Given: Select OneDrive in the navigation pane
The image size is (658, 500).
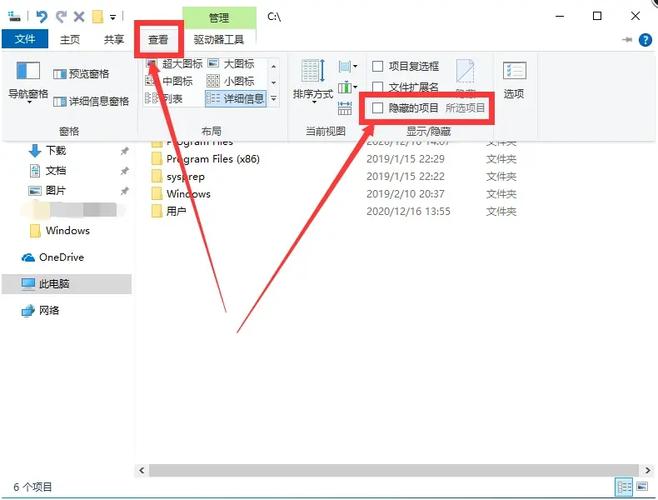Looking at the screenshot, I should click(53, 257).
